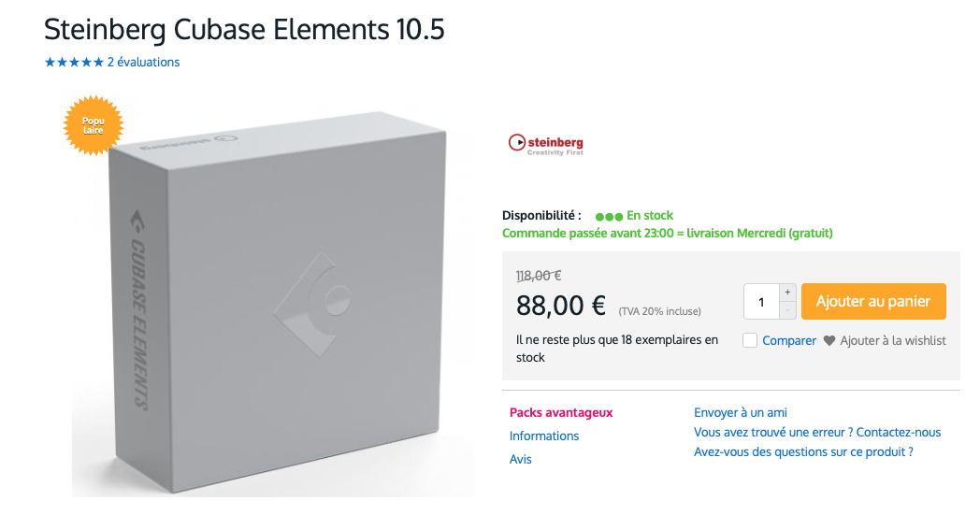Click the quantity input field
Image resolution: width=980 pixels, height=529 pixels.
(761, 302)
